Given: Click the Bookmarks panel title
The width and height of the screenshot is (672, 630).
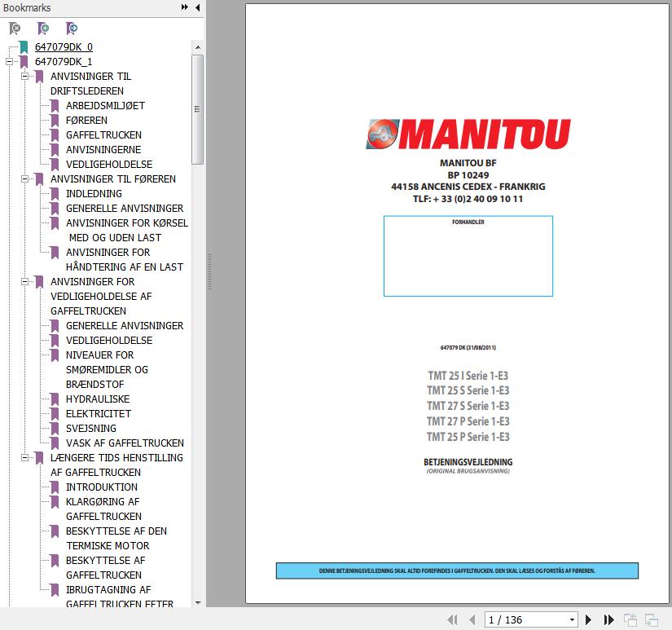Looking at the screenshot, I should click(27, 7).
